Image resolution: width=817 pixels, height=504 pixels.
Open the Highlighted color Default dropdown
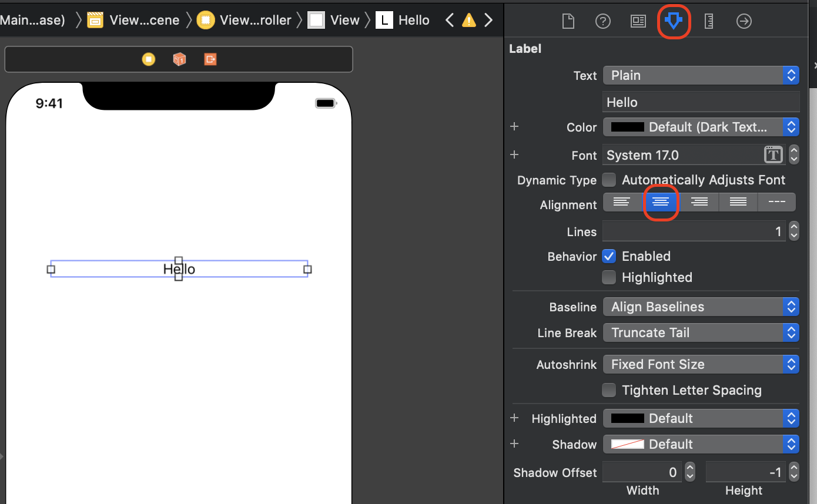pos(701,418)
